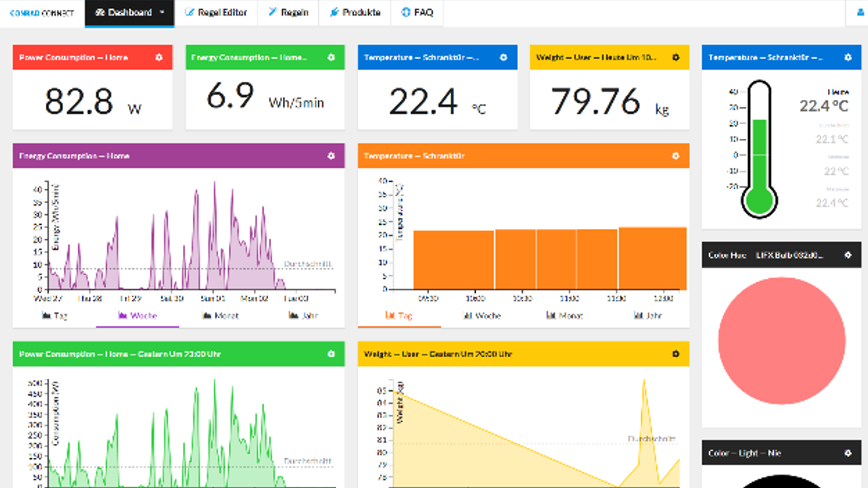Open settings gear of Color Hue LIFX widget
The height and width of the screenshot is (488, 868).
point(848,255)
